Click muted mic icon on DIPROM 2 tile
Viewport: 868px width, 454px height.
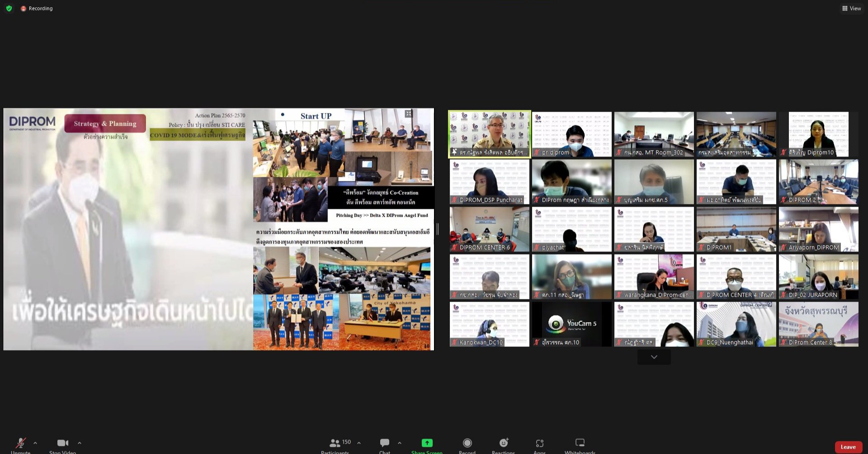point(783,200)
